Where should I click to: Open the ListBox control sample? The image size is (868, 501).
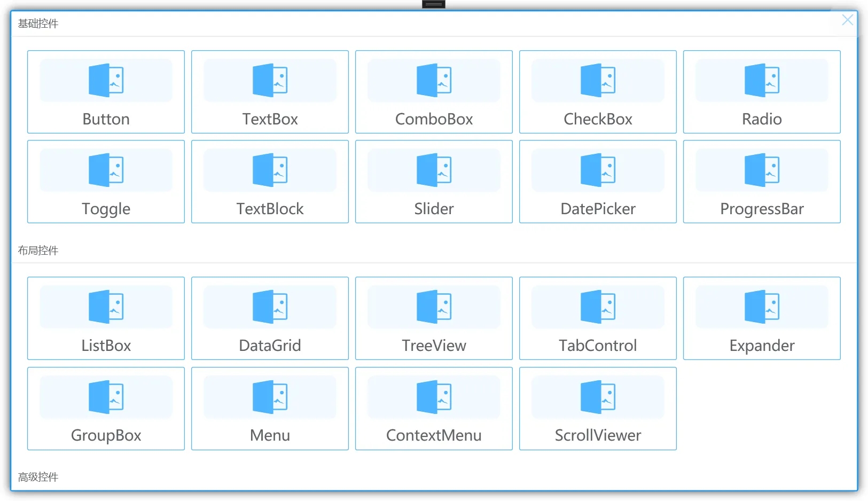point(105,318)
